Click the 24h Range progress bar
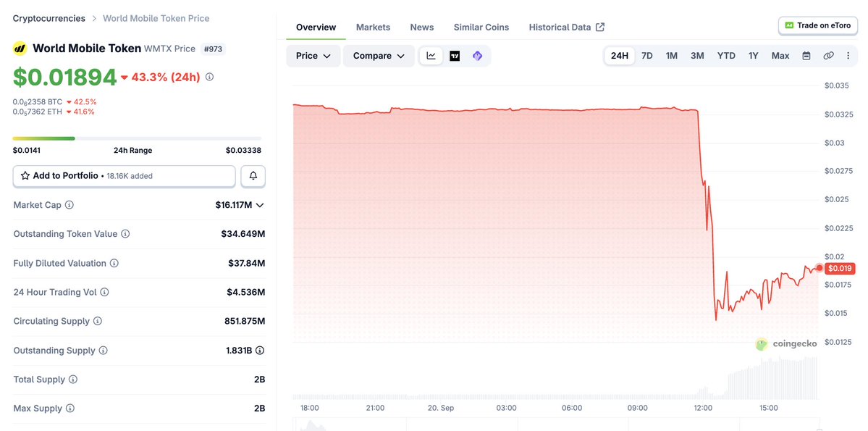 coord(138,138)
